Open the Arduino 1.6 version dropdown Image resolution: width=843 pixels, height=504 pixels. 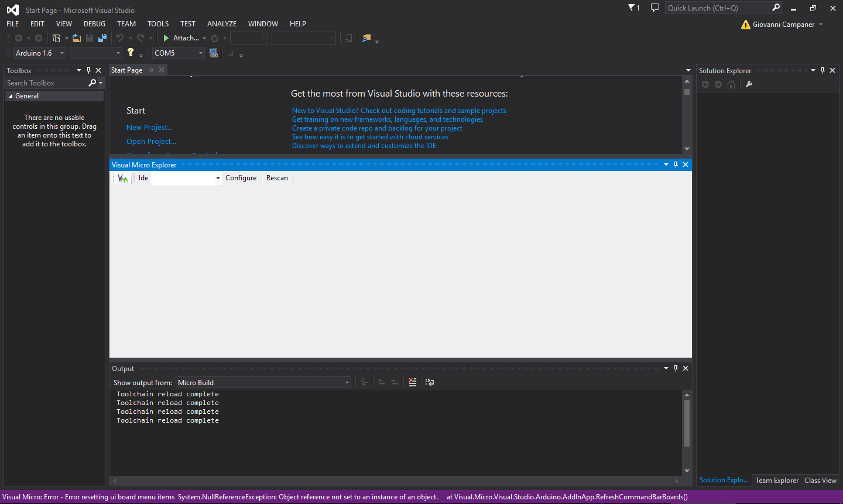point(62,53)
